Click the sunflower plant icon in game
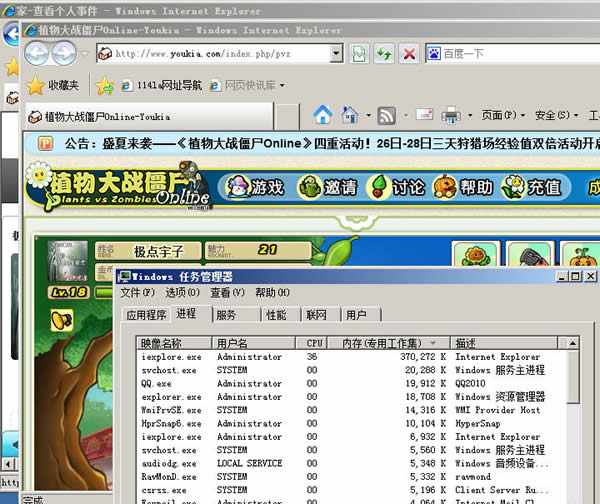The image size is (600, 504). (x=476, y=254)
